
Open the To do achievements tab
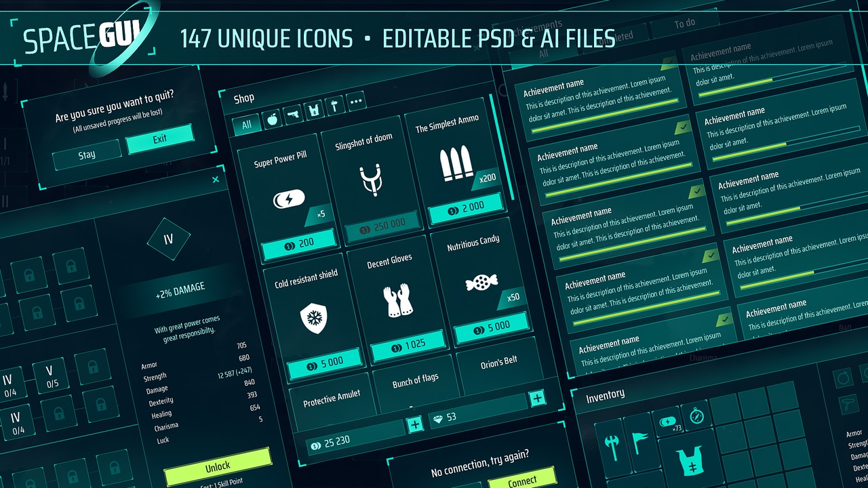(684, 23)
